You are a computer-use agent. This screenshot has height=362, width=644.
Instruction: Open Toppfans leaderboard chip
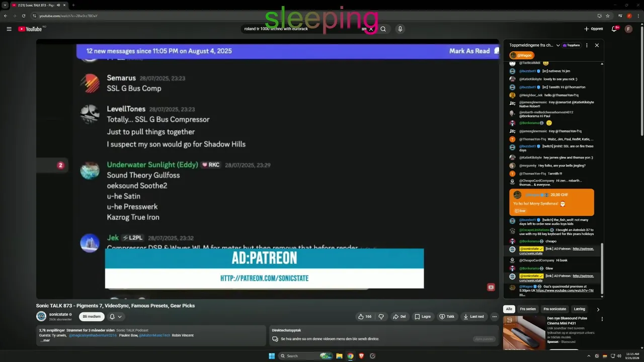[572, 45]
